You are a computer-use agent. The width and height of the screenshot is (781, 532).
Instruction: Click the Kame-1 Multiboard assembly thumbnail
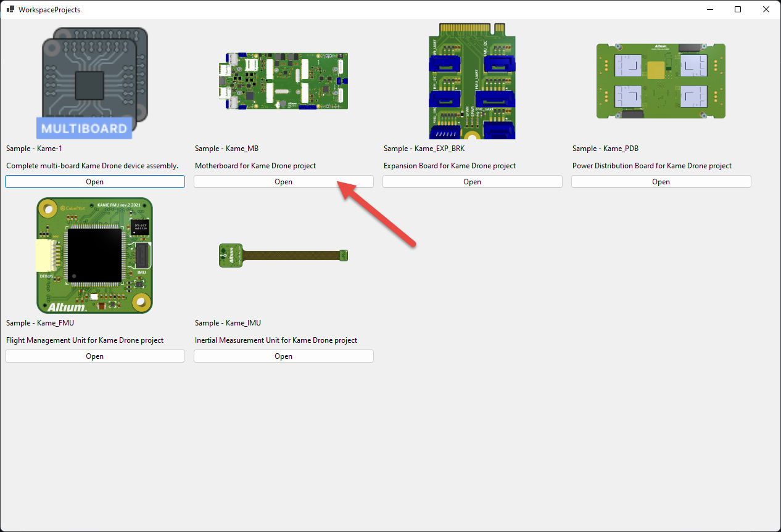94,80
